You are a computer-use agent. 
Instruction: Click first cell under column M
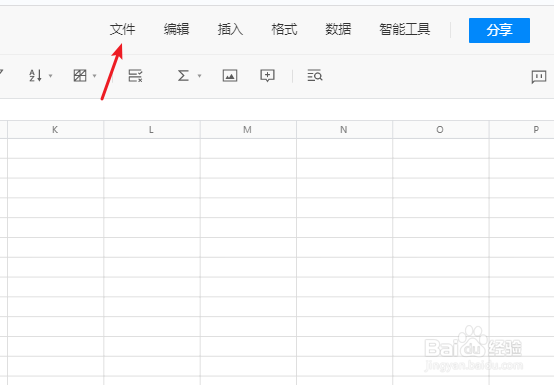pyautogui.click(x=248, y=148)
